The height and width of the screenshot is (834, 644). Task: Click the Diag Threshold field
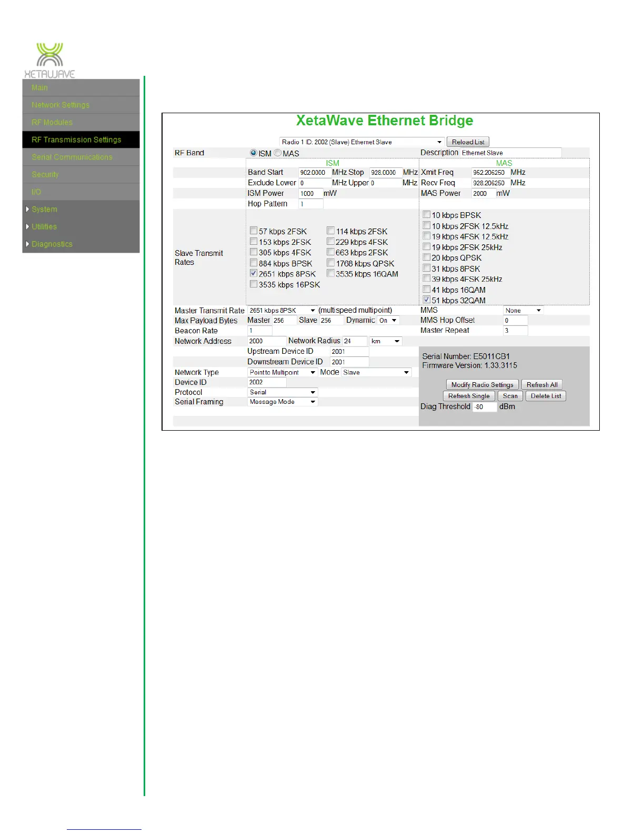tap(485, 407)
